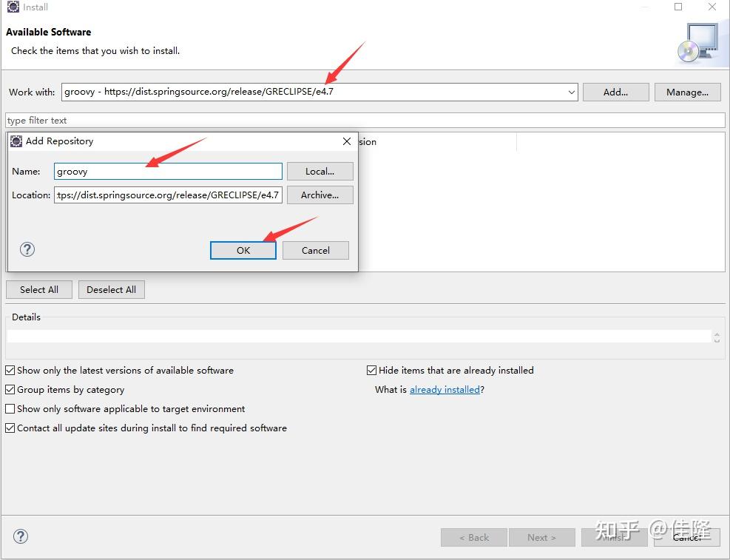Open Local... repository browser
730x560 pixels.
coord(320,172)
